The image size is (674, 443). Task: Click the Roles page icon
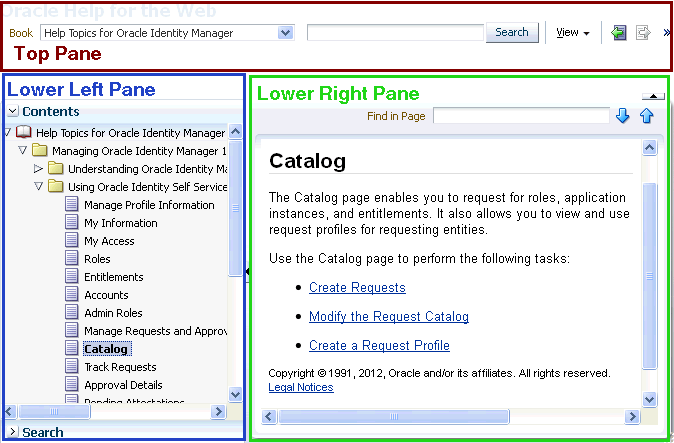(x=72, y=259)
